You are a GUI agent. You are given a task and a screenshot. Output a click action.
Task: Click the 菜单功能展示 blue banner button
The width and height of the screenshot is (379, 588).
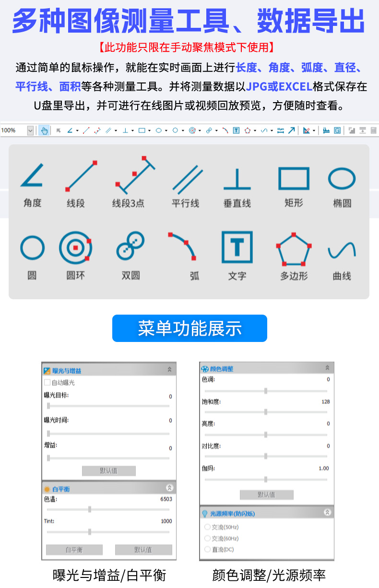pyautogui.click(x=189, y=329)
